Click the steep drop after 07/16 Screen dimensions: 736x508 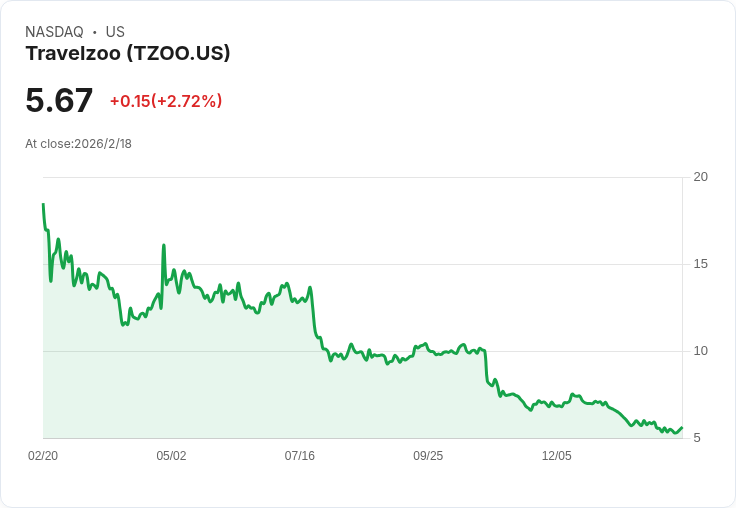(x=313, y=315)
